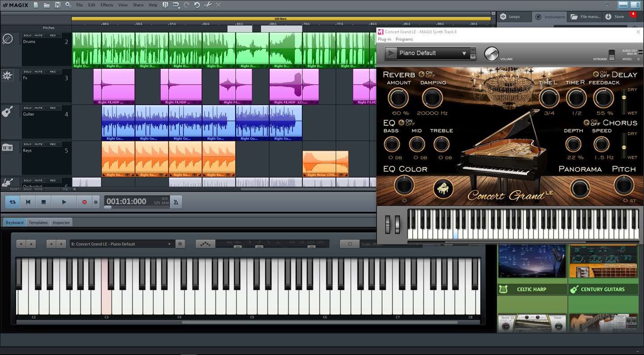Solo the Keys track

point(28,144)
